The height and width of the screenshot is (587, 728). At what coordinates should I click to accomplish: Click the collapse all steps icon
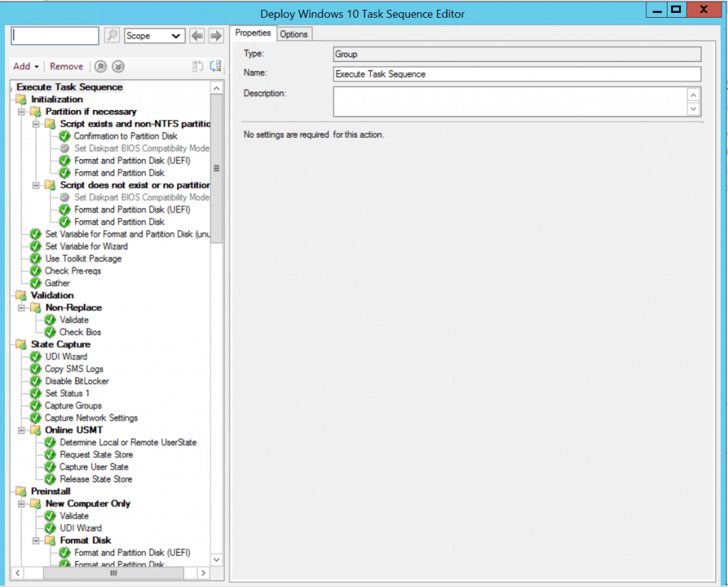coord(198,66)
